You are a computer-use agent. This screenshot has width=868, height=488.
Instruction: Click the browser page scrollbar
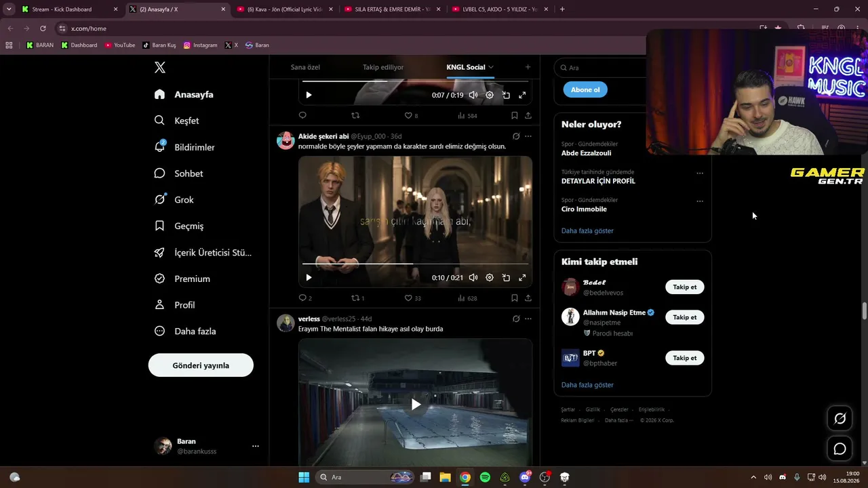click(864, 311)
